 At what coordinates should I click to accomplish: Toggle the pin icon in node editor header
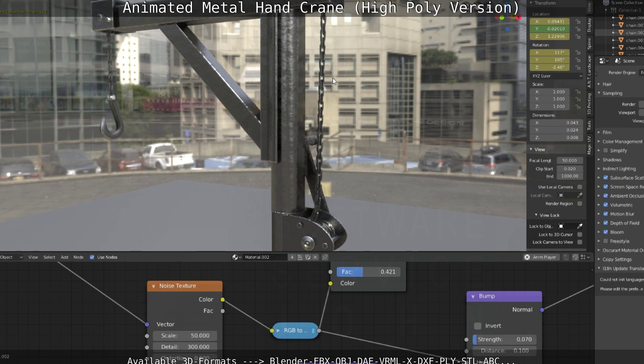[x=325, y=257]
